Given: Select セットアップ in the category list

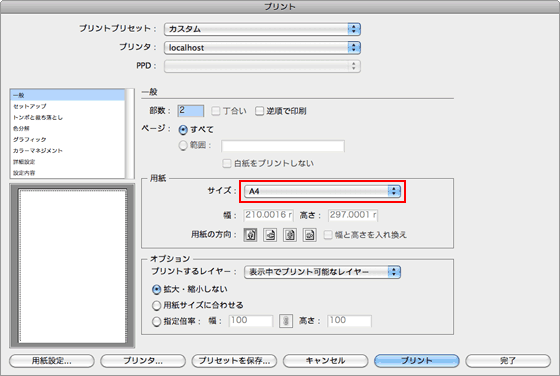Looking at the screenshot, I should 68,106.
